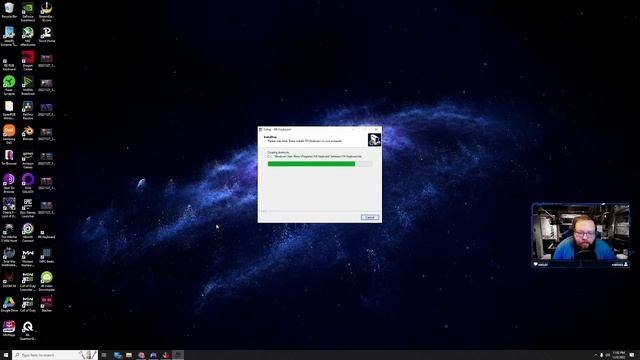
Task: Click the taskbar search box
Action: pyautogui.click(x=55, y=355)
